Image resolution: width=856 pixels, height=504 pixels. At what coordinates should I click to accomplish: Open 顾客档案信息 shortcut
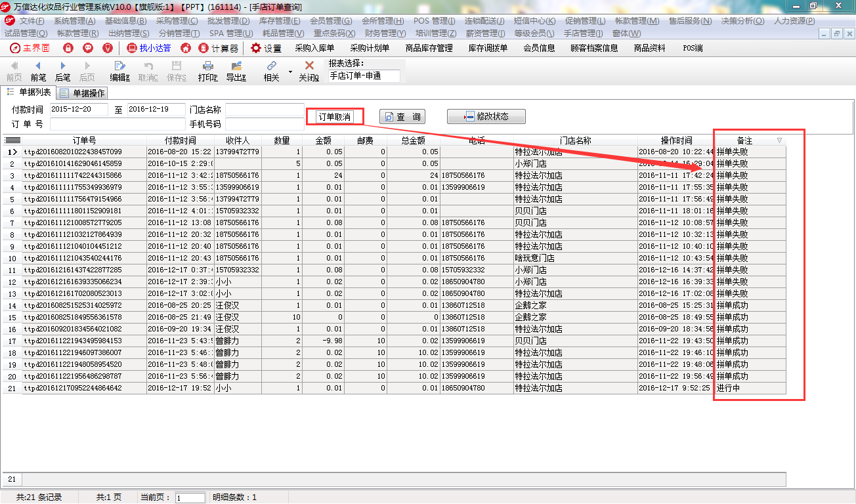(594, 48)
